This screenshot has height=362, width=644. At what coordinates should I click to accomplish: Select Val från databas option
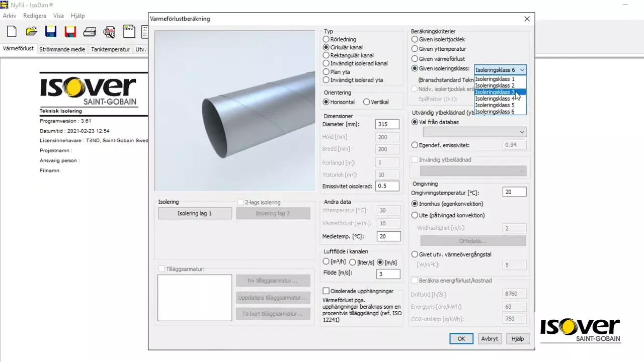(x=435, y=122)
